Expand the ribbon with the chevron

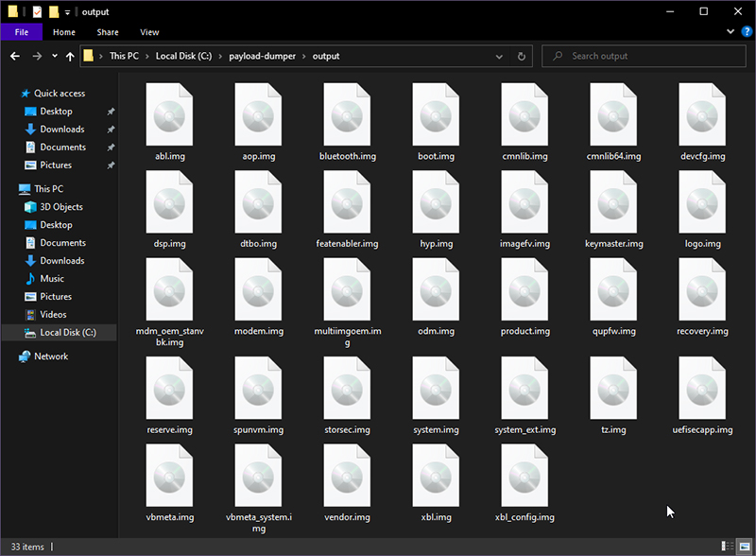tap(730, 31)
